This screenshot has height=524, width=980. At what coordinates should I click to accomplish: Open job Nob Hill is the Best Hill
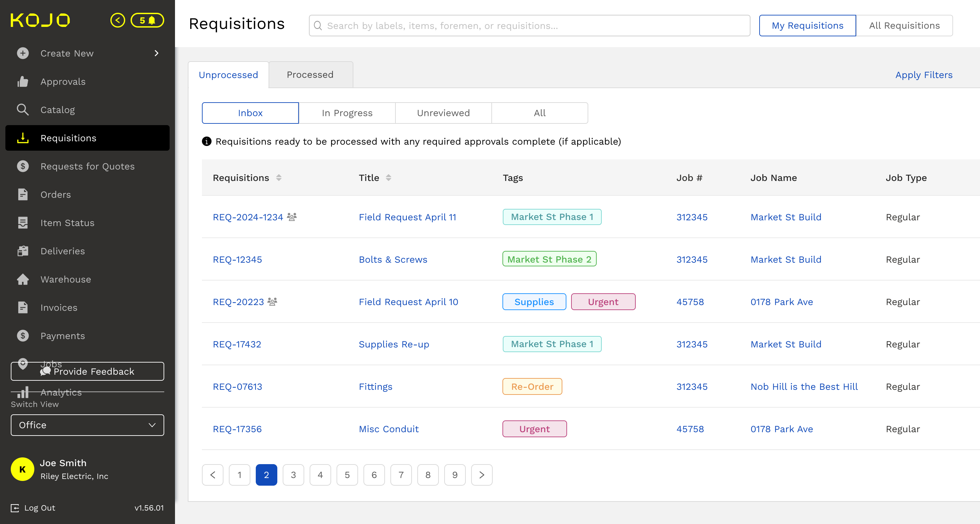(x=804, y=387)
